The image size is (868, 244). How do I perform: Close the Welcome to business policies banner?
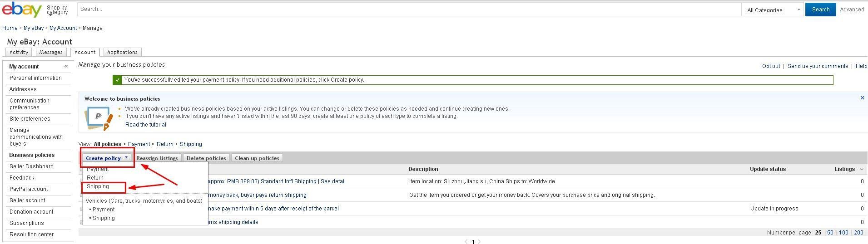862,98
